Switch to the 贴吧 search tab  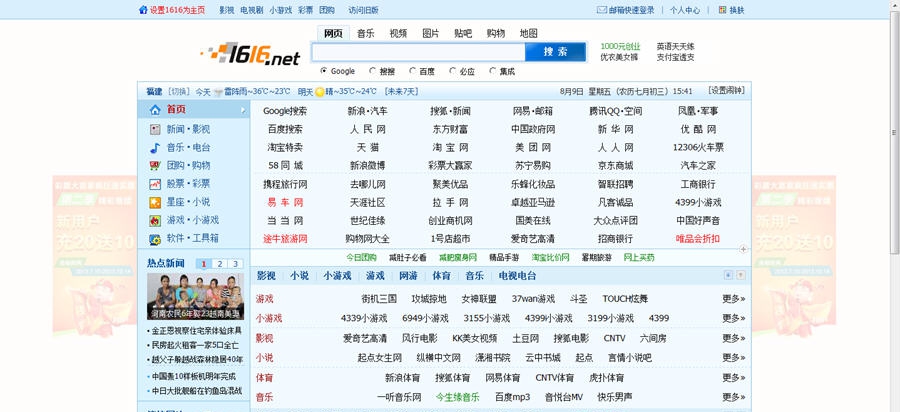click(x=463, y=33)
